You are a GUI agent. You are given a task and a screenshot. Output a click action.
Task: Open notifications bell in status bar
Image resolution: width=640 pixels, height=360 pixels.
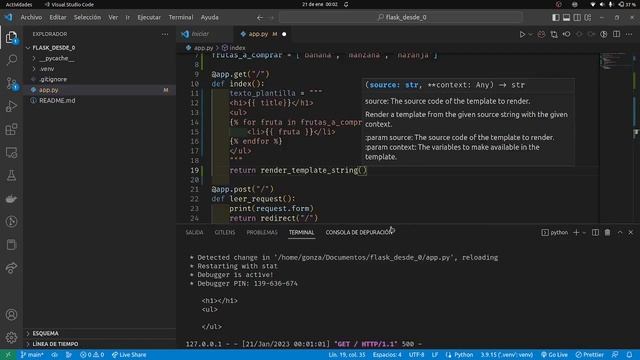pos(629,355)
